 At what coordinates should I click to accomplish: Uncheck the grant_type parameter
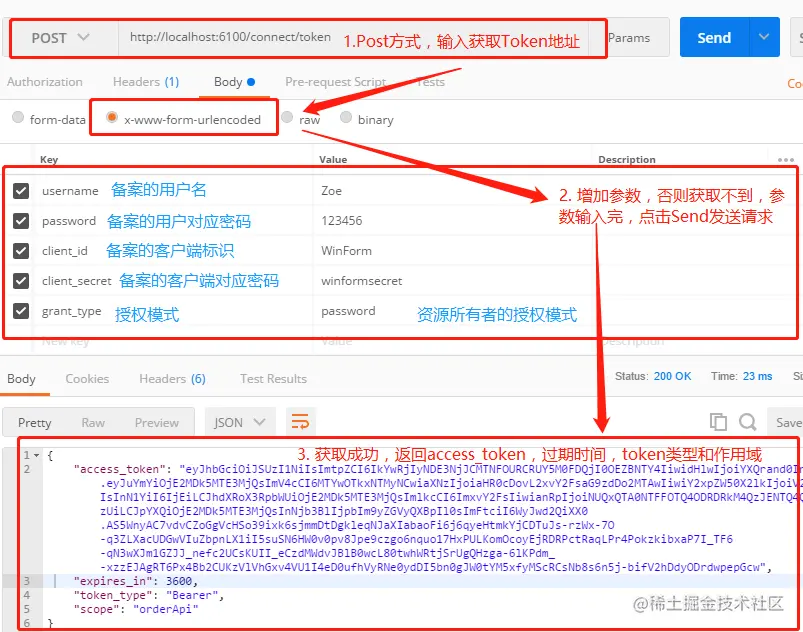pos(20,311)
